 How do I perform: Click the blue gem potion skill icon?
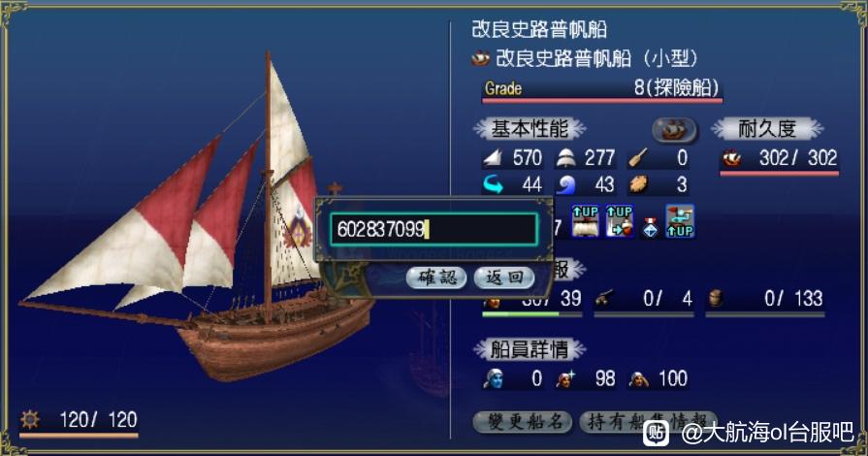tap(650, 228)
